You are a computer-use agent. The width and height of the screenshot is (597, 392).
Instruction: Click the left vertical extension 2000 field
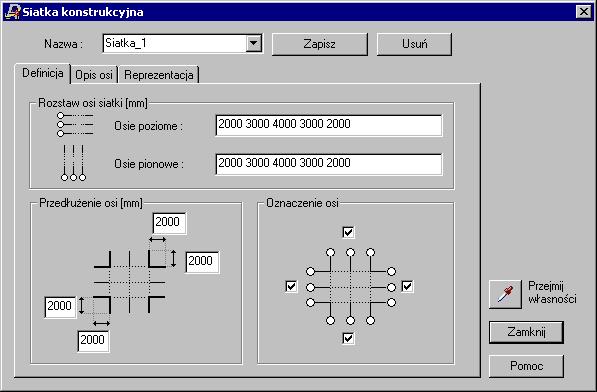point(60,307)
